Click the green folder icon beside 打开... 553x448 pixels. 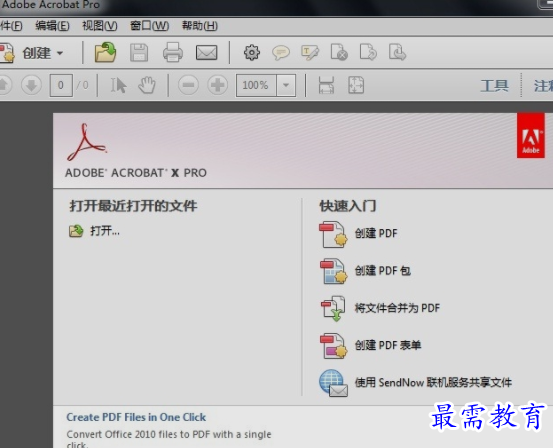(x=76, y=231)
